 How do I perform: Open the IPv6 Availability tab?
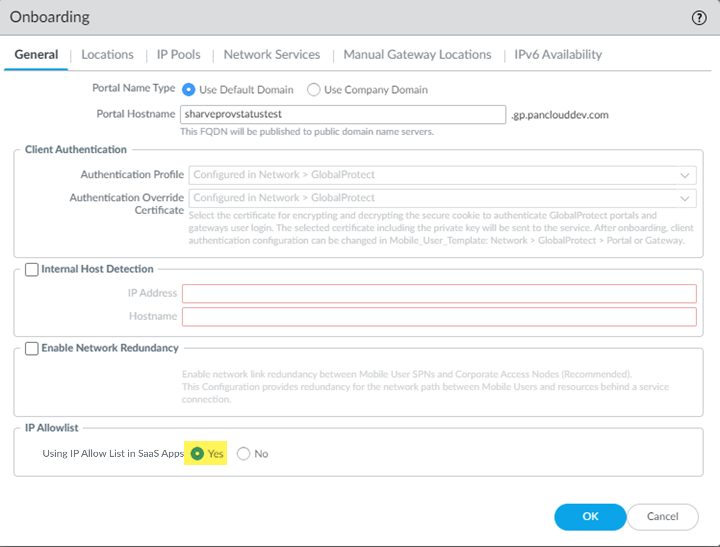pyautogui.click(x=558, y=55)
